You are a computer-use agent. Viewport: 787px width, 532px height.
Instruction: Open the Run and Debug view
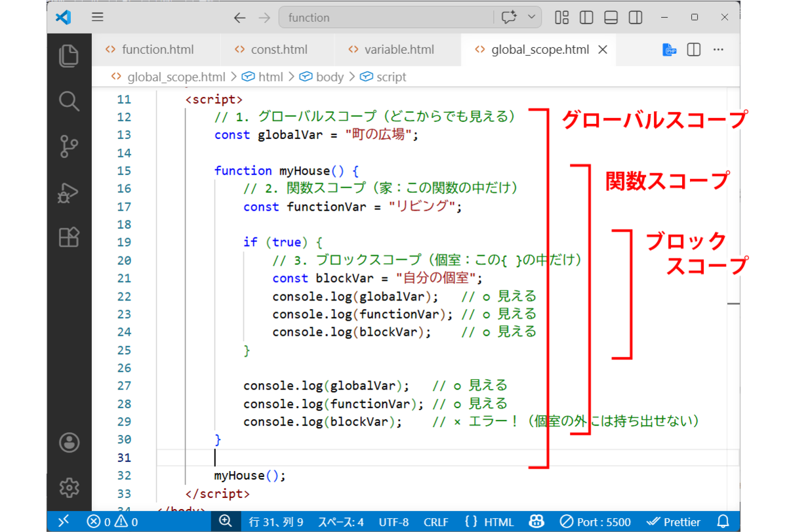pyautogui.click(x=69, y=192)
